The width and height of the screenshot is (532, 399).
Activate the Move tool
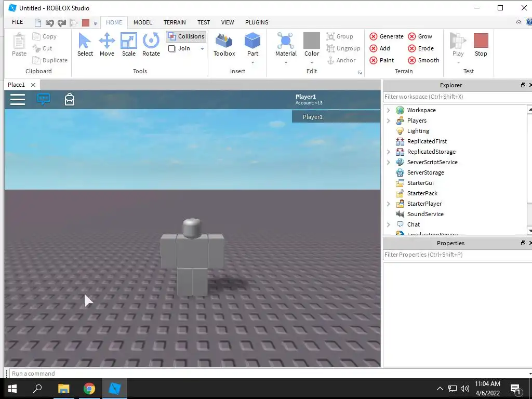tap(107, 45)
